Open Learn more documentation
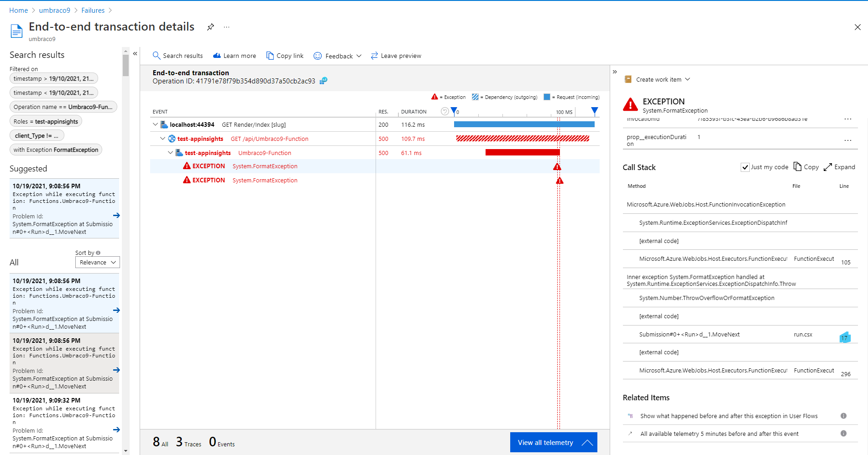Viewport: 868px width, 455px height. tap(235, 56)
